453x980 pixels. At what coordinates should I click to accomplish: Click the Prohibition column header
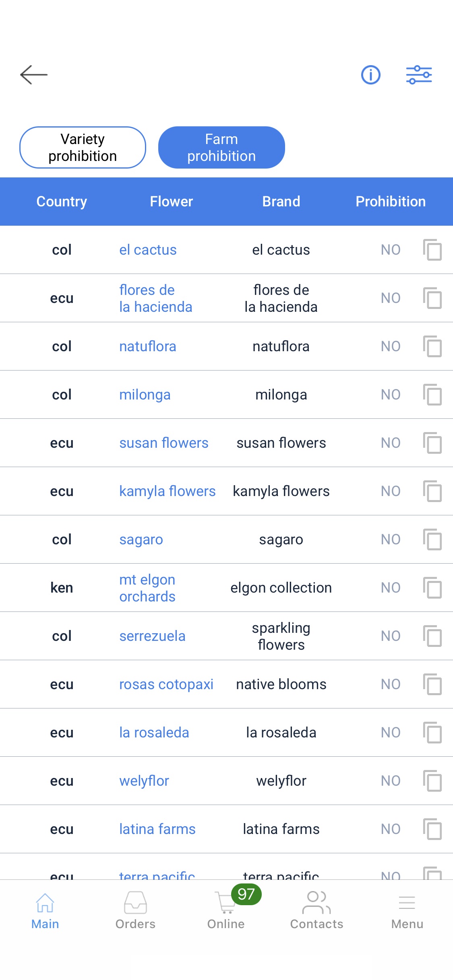pos(391,202)
